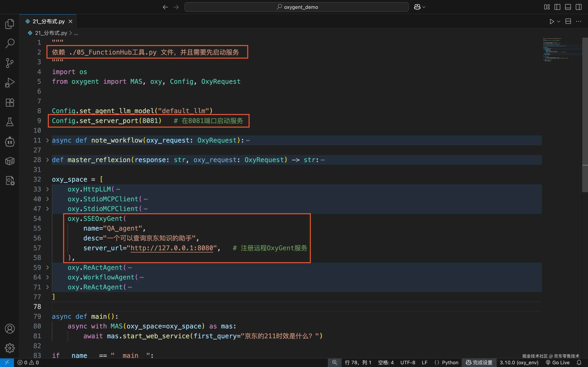Select the 21_分布式.py editor tab
588x367 pixels.
coord(49,22)
